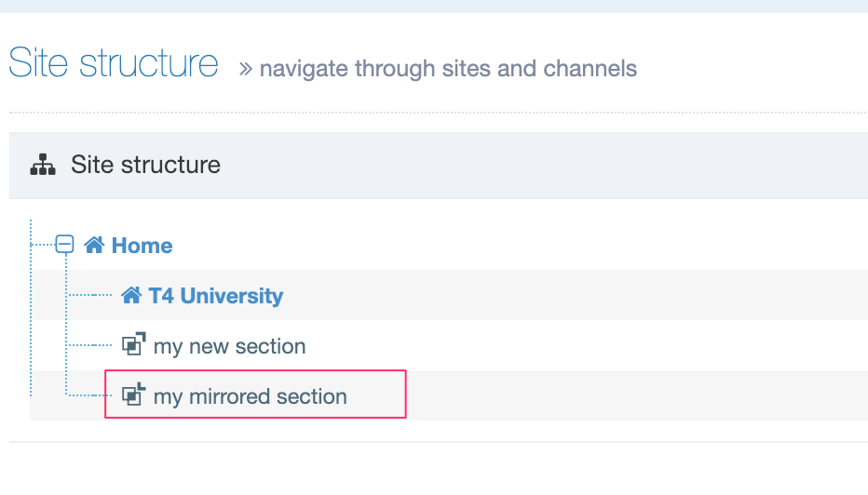Click the house icon beside T4 University
Screen dimensions: 868x495
click(131, 296)
